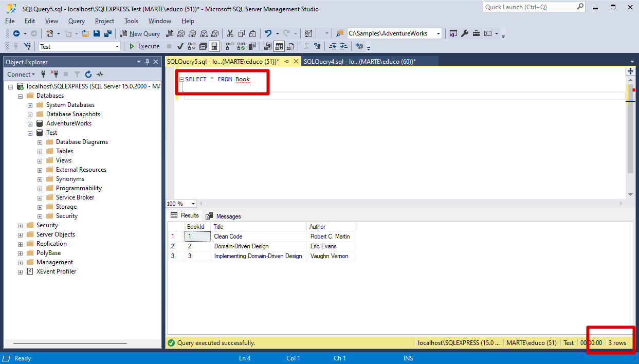The height and width of the screenshot is (364, 639).
Task: Close the SQLQuery5.sql tab
Action: pyautogui.click(x=296, y=61)
